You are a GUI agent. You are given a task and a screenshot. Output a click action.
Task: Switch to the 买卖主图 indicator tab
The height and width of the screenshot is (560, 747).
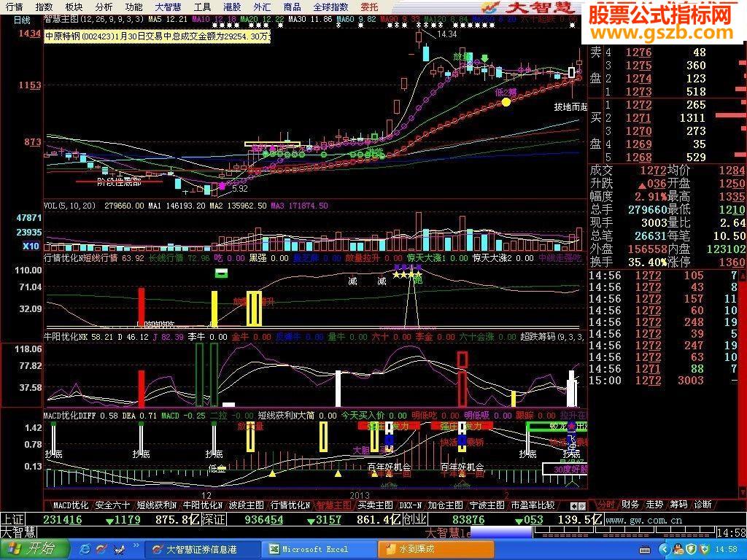coord(376,505)
